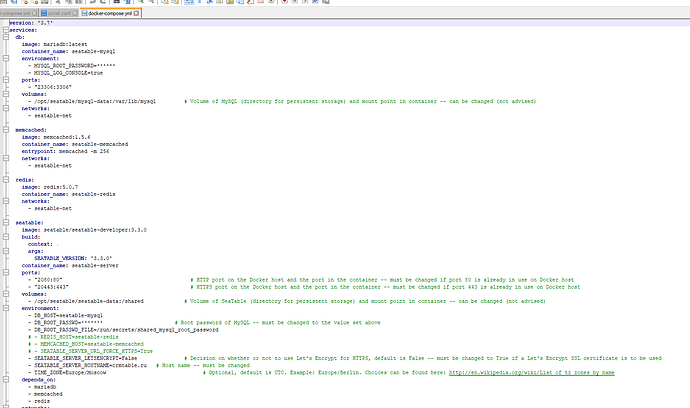This screenshot has width=690, height=408.
Task: Close the ccnet.conf tab
Action: tap(75, 13)
